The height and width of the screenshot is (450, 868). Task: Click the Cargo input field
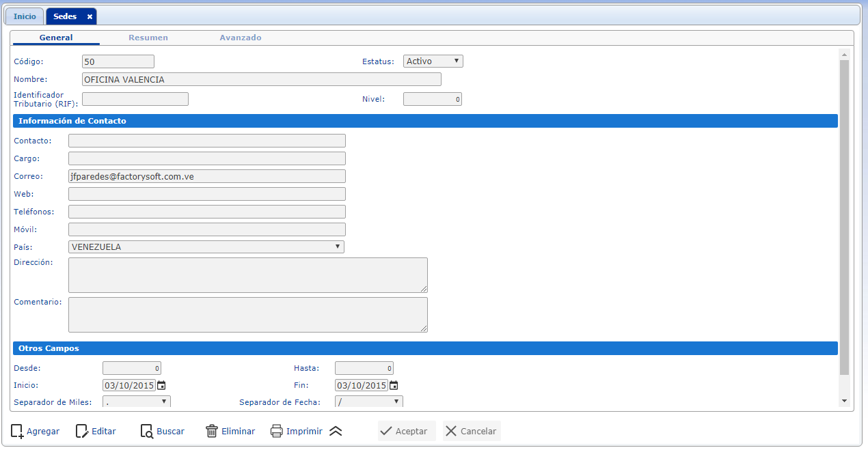click(x=207, y=158)
